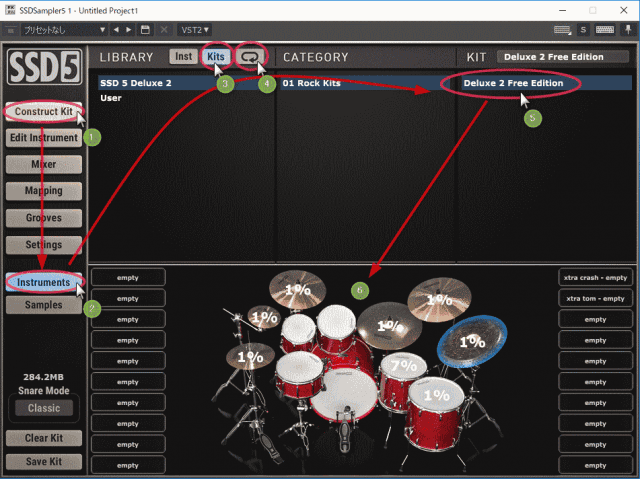
Task: Save preset with floppy disk icon
Action: [x=145, y=30]
